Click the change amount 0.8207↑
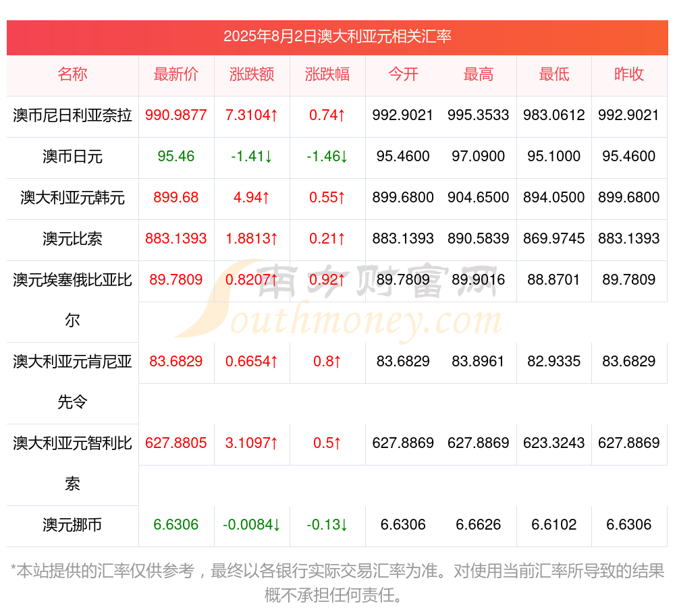 pos(252,279)
